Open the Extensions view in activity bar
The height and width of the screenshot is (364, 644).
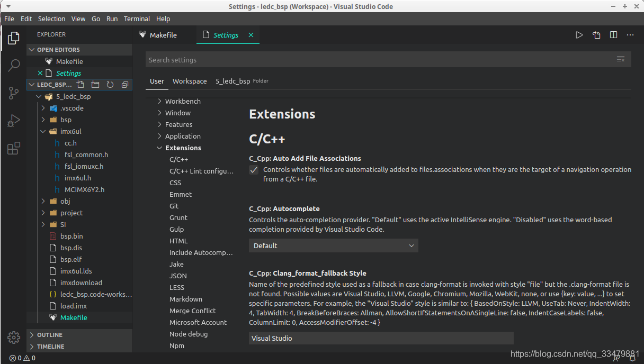coord(14,148)
